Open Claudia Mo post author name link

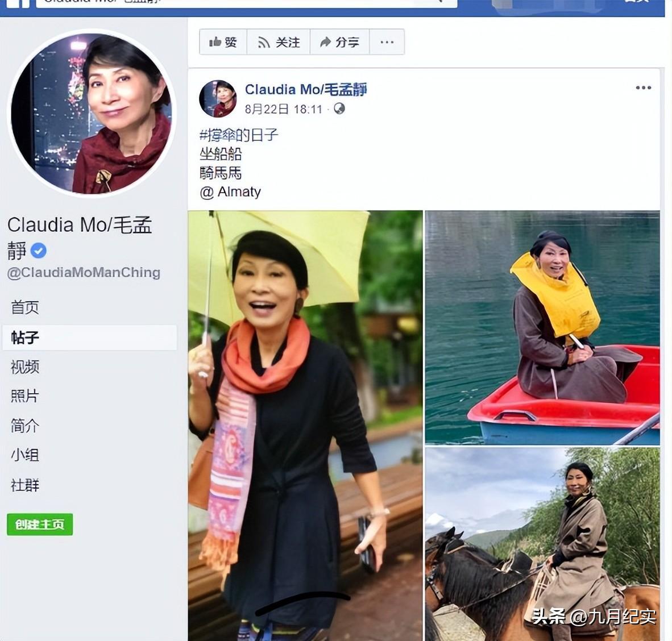point(305,90)
